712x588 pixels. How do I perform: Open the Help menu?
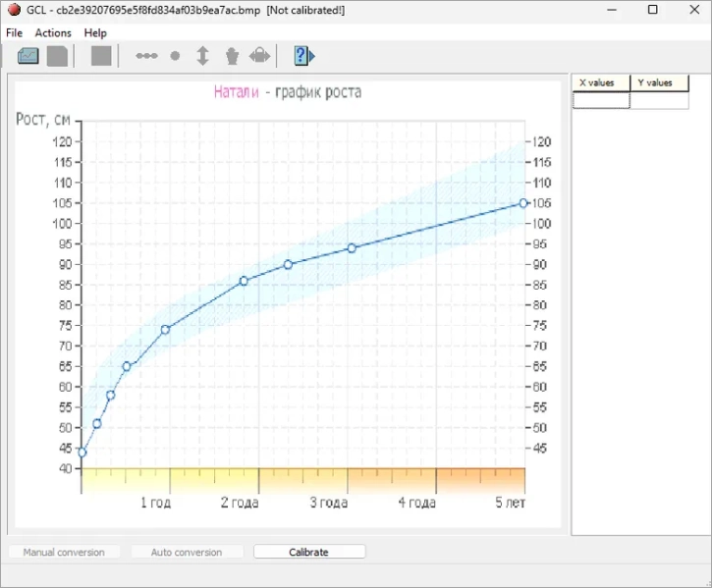coord(95,33)
